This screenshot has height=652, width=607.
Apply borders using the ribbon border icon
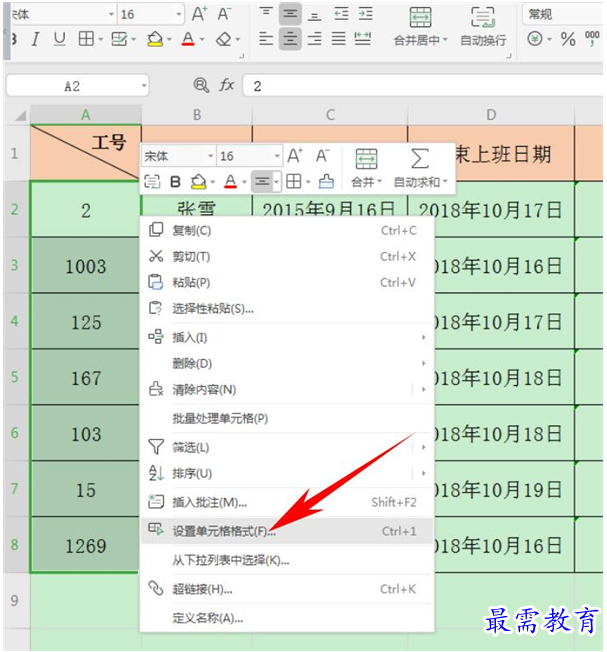tap(86, 40)
